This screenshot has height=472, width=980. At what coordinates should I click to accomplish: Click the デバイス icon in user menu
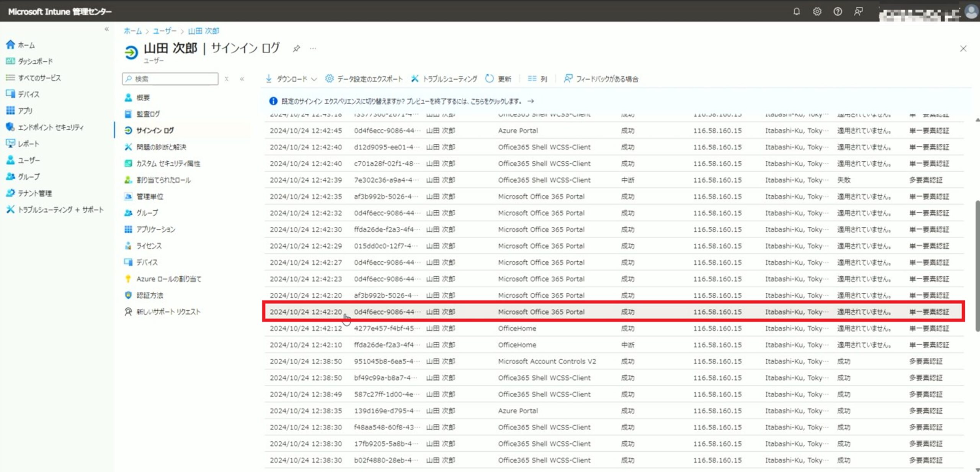[128, 262]
